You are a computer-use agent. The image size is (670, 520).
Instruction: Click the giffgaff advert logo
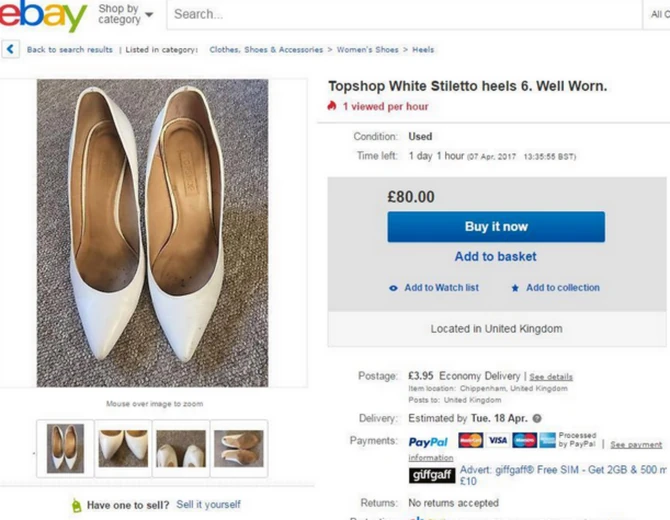point(431,474)
